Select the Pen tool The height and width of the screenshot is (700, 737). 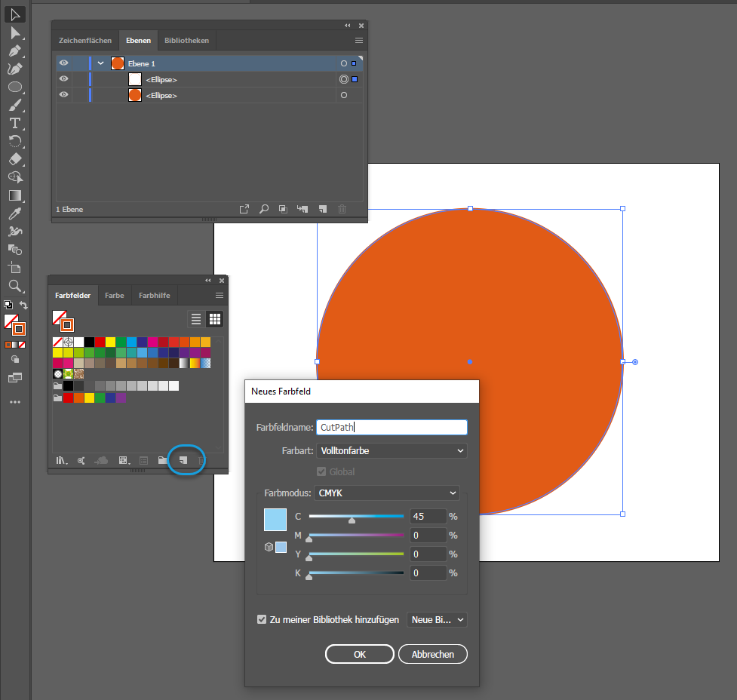point(15,51)
